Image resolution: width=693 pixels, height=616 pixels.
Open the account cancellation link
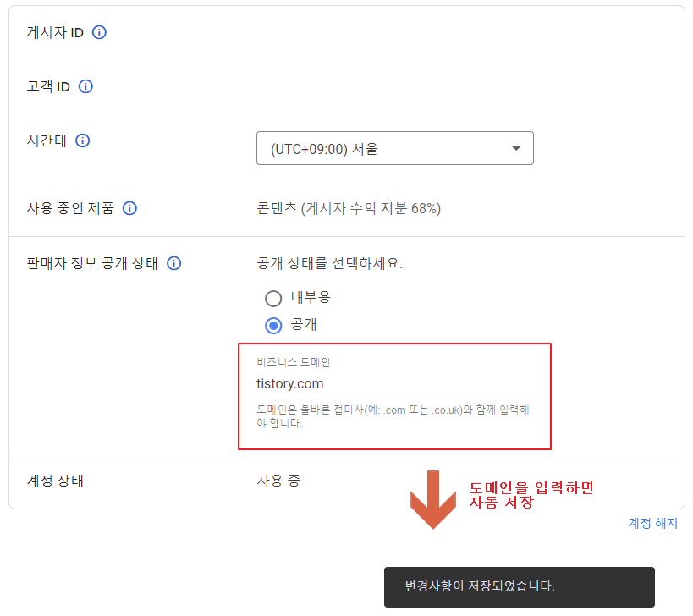pyautogui.click(x=652, y=524)
